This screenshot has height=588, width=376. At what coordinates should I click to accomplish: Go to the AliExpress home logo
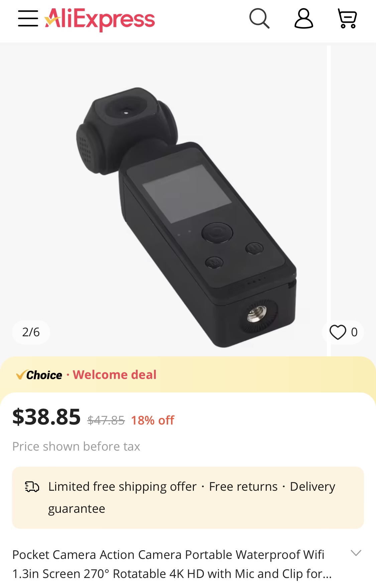click(x=100, y=19)
